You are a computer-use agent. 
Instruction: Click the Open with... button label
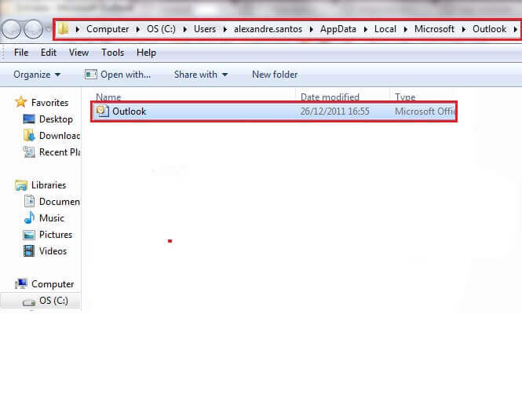click(x=126, y=75)
